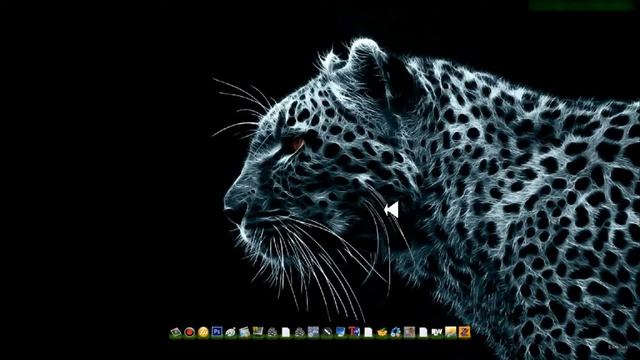Open the dark diagonal pen dock icon

click(327, 332)
